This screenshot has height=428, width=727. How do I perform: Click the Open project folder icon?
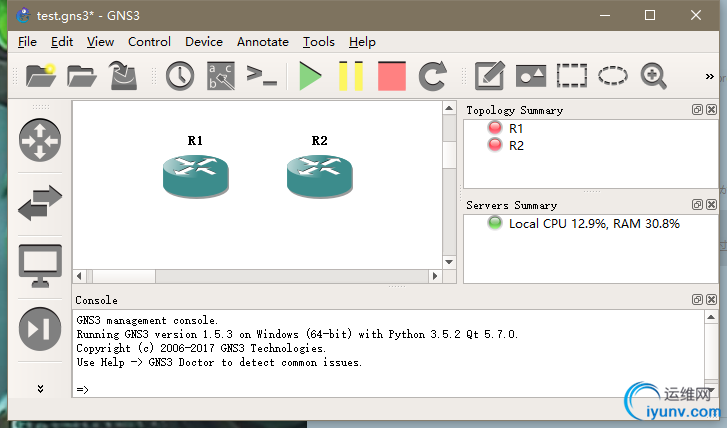82,76
